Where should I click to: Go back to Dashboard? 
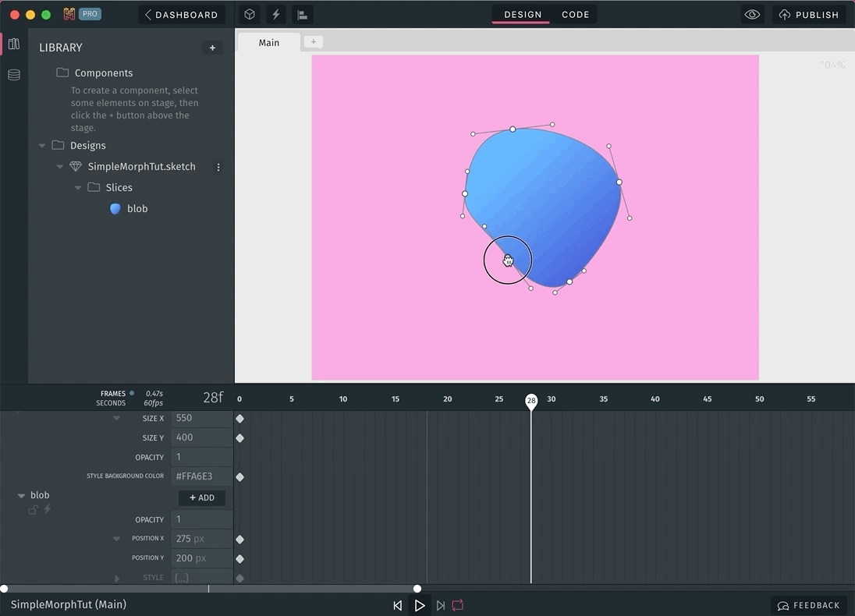coord(182,15)
